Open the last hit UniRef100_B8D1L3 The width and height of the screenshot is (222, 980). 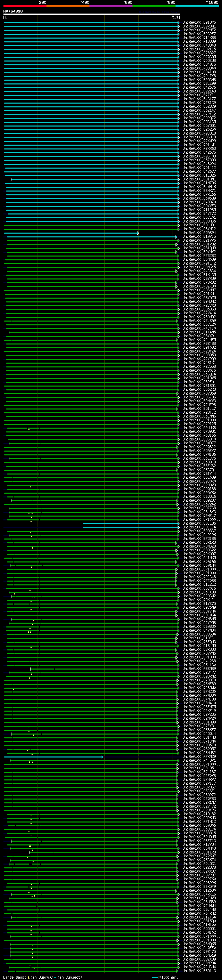tap(199, 971)
